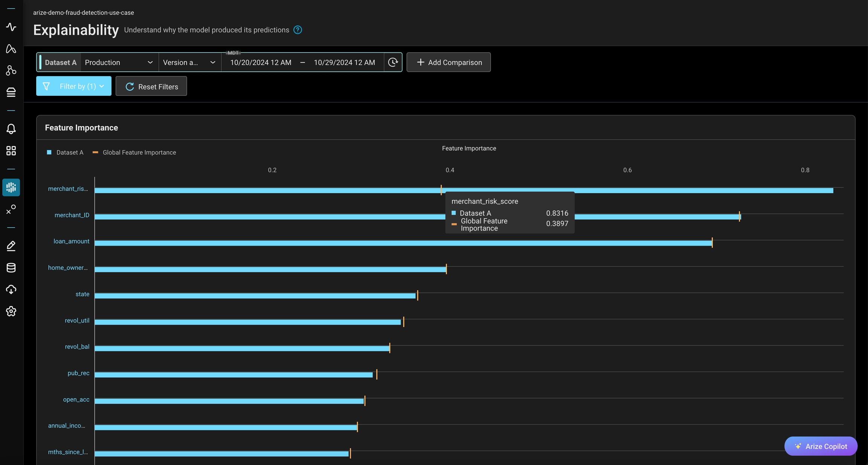The width and height of the screenshot is (868, 465).
Task: Open the loan_amount feature link
Action: click(71, 241)
